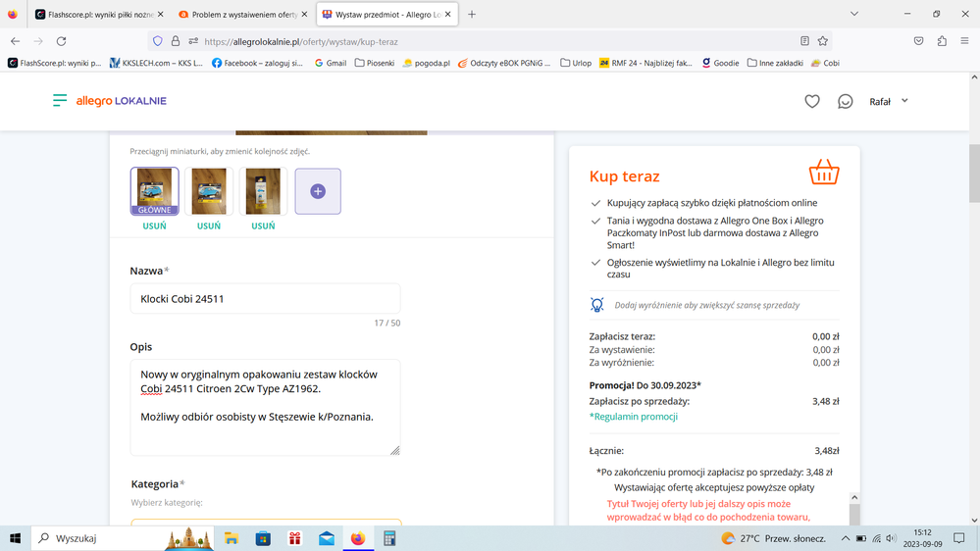Open the Gmail bookmark
The image size is (980, 551).
click(330, 63)
